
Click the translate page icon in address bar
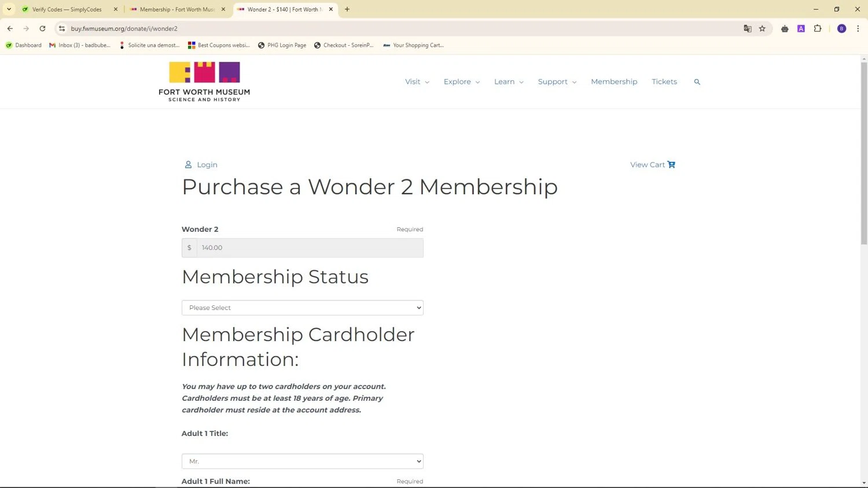click(748, 28)
